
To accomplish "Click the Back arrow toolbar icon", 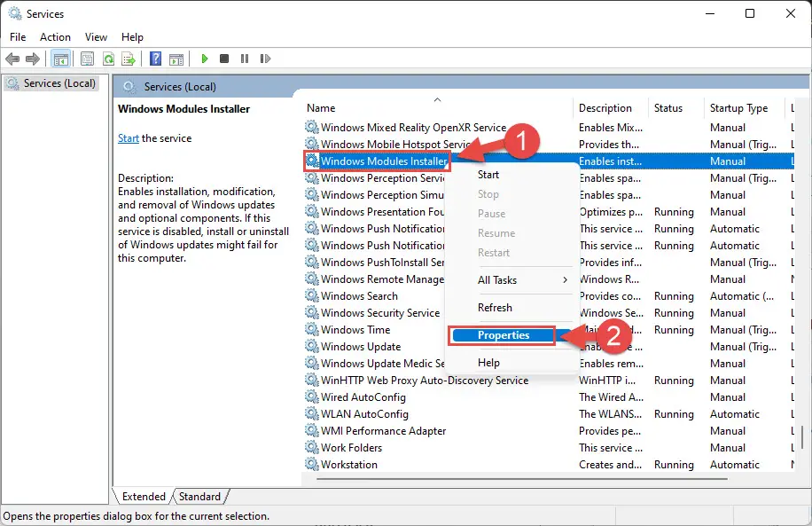I will tap(12, 59).
